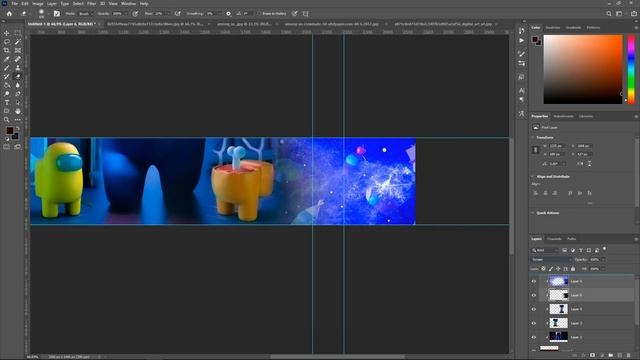Hide the topmost glowing blue layer
Image resolution: width=640 pixels, height=360 pixels.
(534, 281)
